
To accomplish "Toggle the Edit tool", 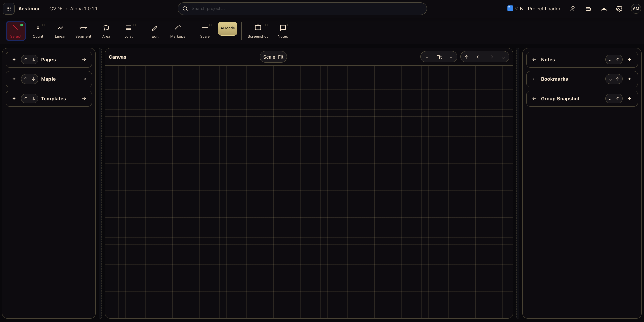I will pos(155,31).
